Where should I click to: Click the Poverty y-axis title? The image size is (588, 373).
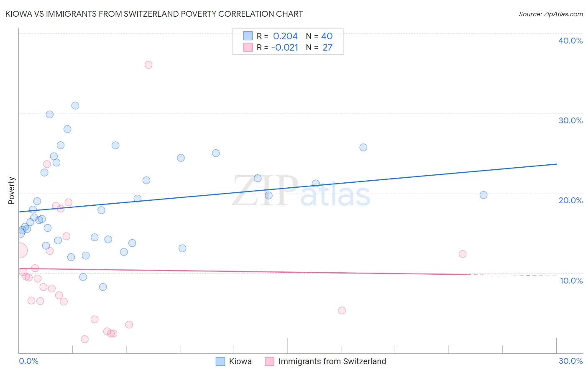(x=11, y=191)
